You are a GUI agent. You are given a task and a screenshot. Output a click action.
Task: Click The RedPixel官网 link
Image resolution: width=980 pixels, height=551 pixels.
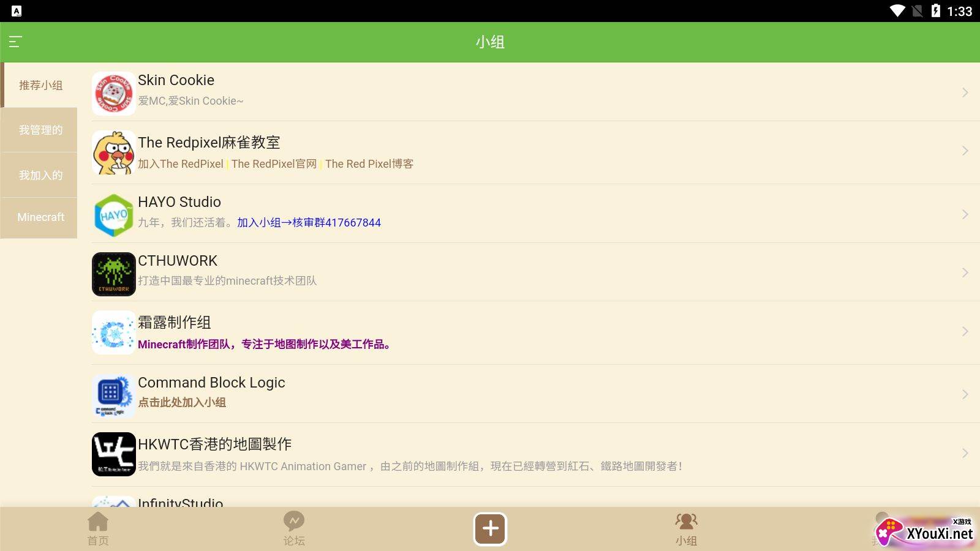274,164
